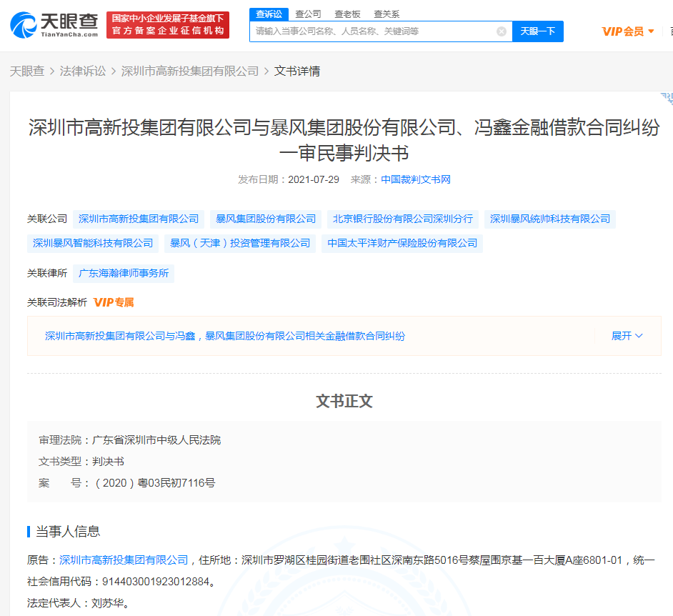Select the 查关系 search tab
Viewport: 673px width, 616px height.
[387, 14]
